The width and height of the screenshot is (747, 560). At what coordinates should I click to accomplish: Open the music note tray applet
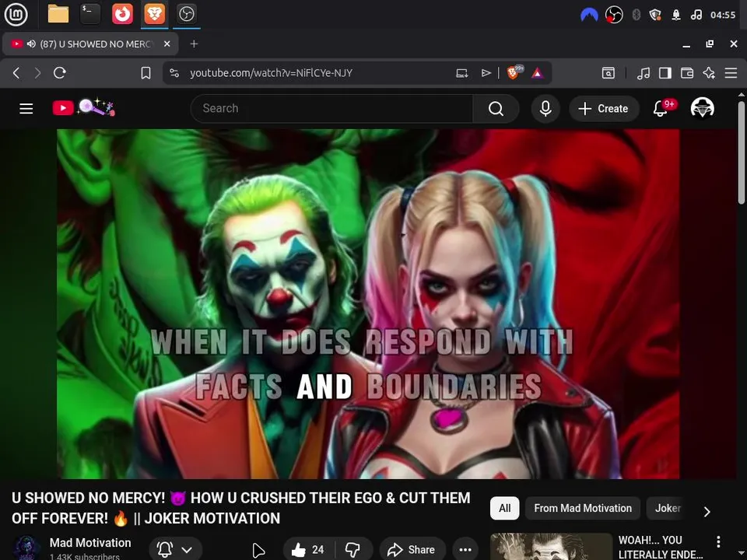[x=696, y=15]
